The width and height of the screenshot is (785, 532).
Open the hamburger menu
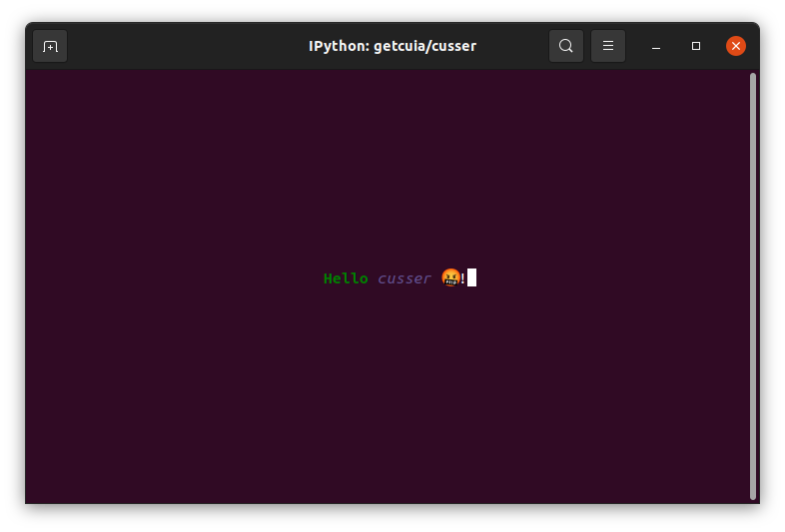(608, 46)
